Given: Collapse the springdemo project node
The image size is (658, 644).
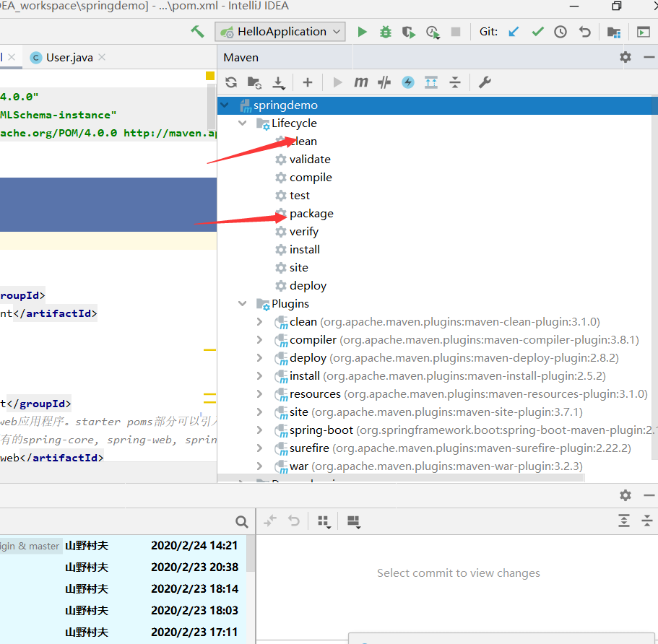Looking at the screenshot, I should coord(225,105).
